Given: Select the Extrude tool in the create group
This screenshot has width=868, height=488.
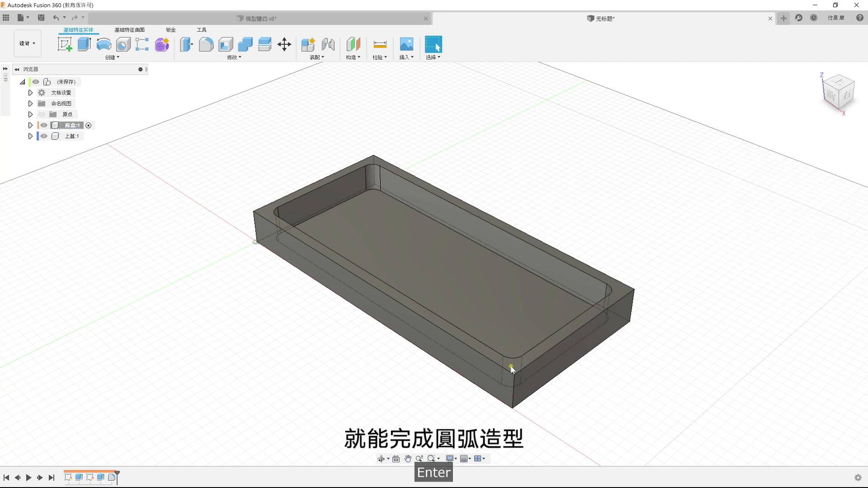Looking at the screenshot, I should 84,44.
